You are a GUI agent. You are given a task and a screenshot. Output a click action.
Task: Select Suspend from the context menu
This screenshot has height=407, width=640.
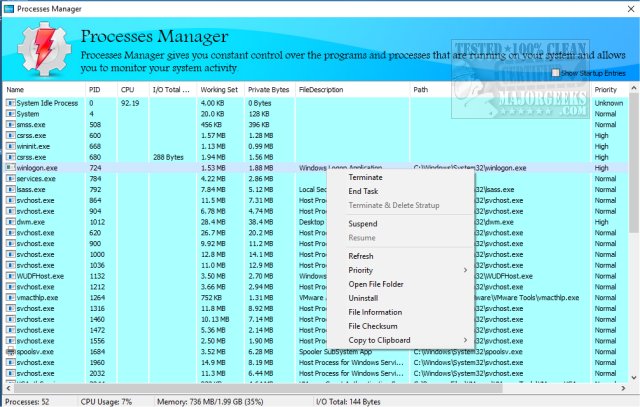[362, 224]
